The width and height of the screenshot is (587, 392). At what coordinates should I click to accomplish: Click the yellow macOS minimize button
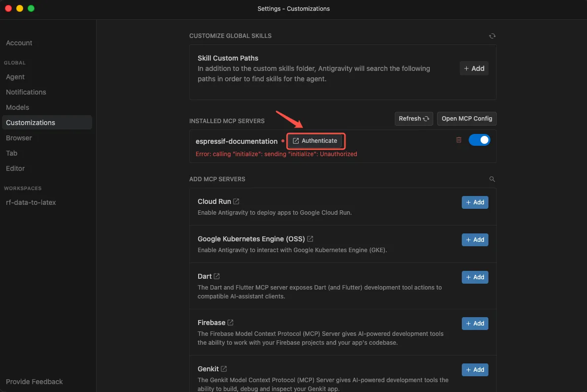[x=19, y=8]
